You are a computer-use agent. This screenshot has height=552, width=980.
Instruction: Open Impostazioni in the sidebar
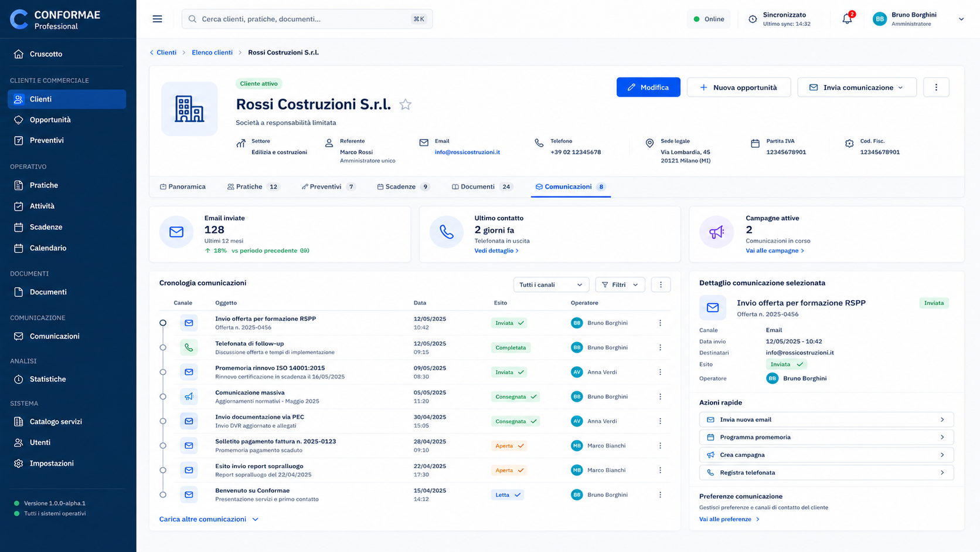click(67, 463)
